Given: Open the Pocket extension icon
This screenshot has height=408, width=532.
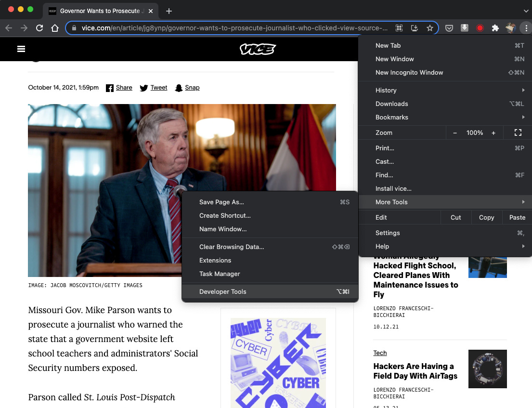Looking at the screenshot, I should pyautogui.click(x=449, y=28).
